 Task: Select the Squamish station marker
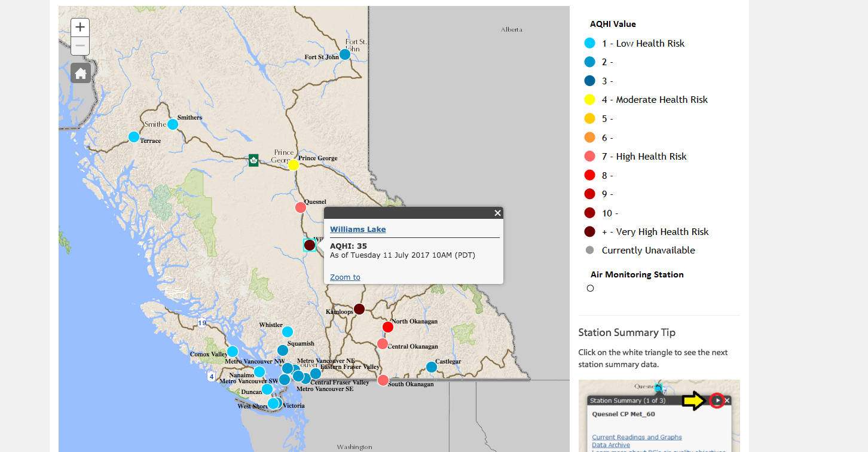(x=283, y=350)
